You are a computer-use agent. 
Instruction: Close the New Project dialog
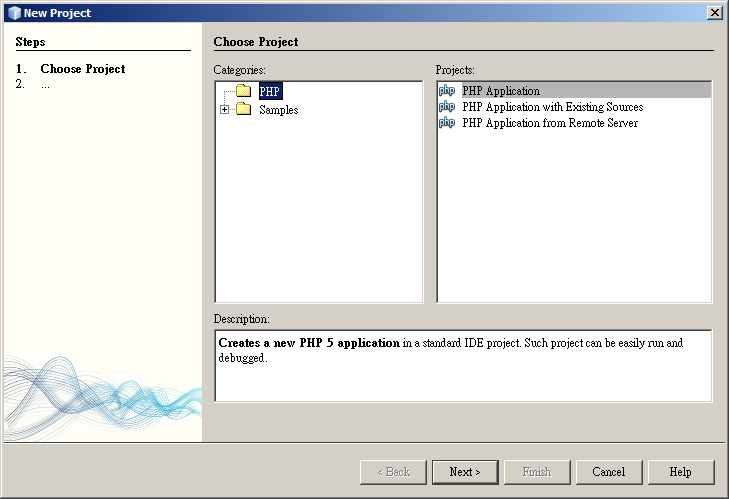[x=714, y=13]
